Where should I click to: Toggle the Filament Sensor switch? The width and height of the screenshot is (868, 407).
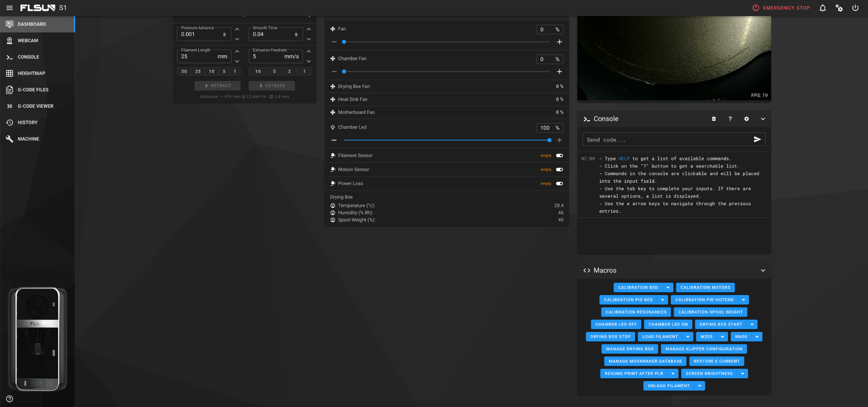coord(559,156)
